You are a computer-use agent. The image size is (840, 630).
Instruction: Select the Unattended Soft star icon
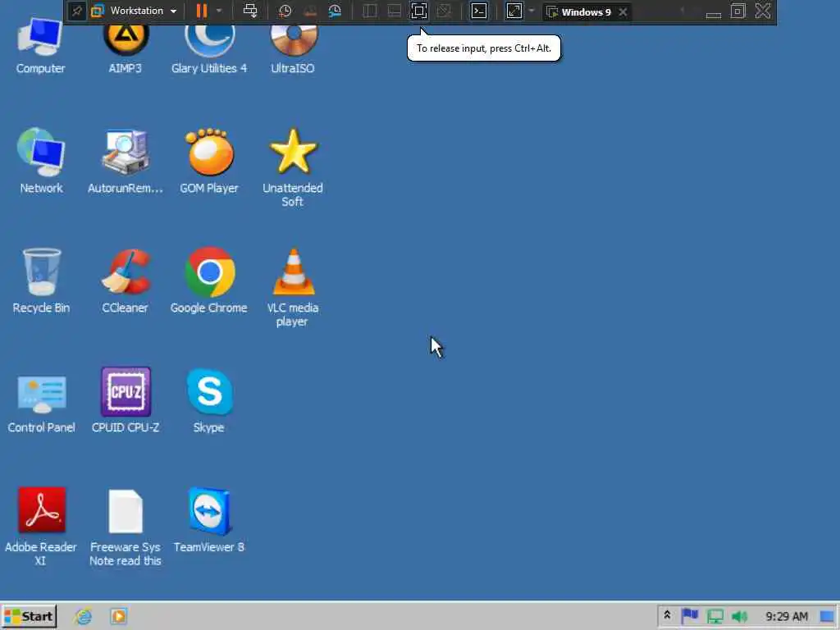[293, 151]
